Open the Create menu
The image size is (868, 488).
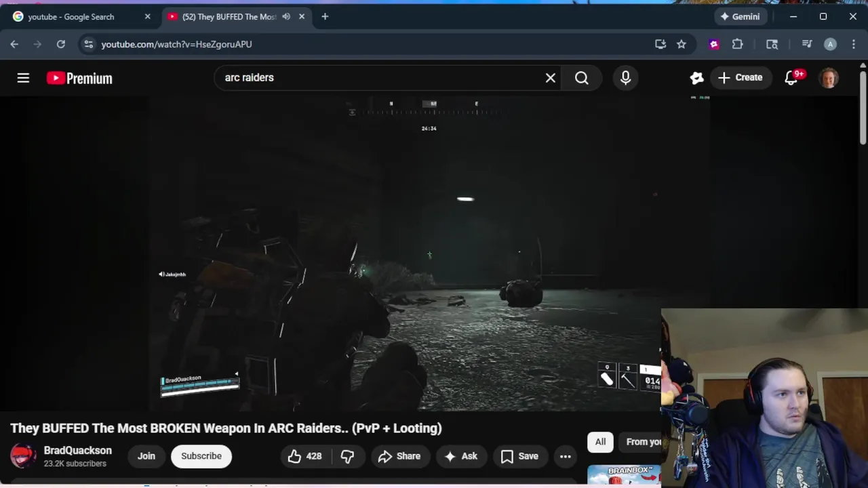click(x=741, y=77)
